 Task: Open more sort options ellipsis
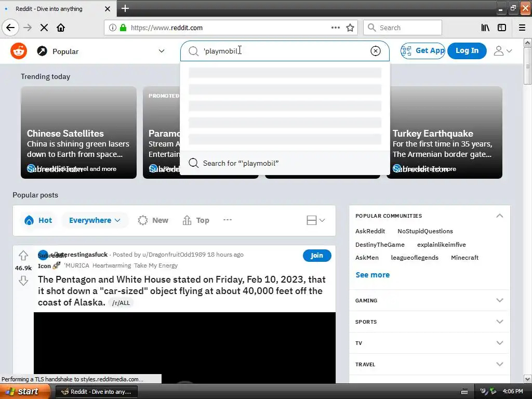[x=228, y=220]
